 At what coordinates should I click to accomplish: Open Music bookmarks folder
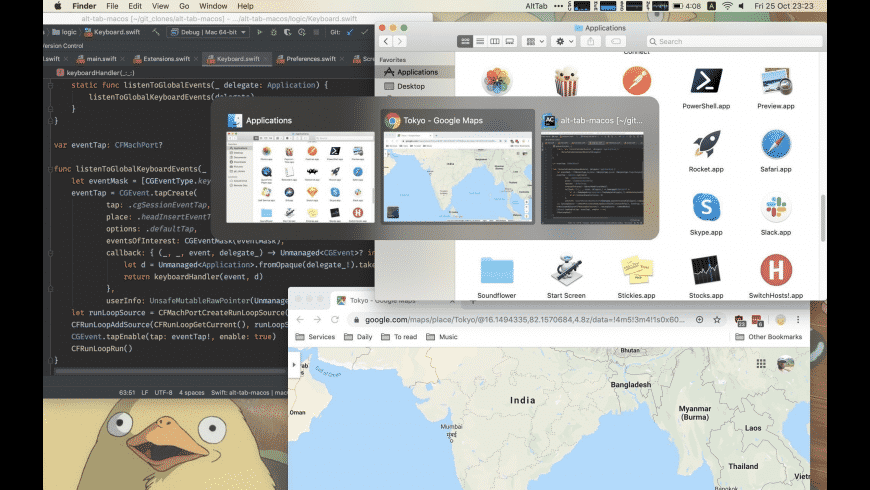click(x=442, y=337)
